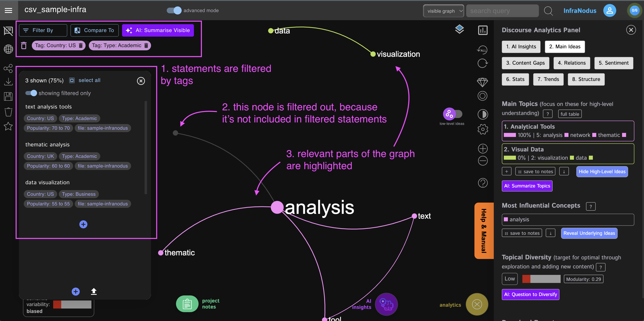Click the upload arrow icon
Image resolution: width=644 pixels, height=321 pixels.
94,291
